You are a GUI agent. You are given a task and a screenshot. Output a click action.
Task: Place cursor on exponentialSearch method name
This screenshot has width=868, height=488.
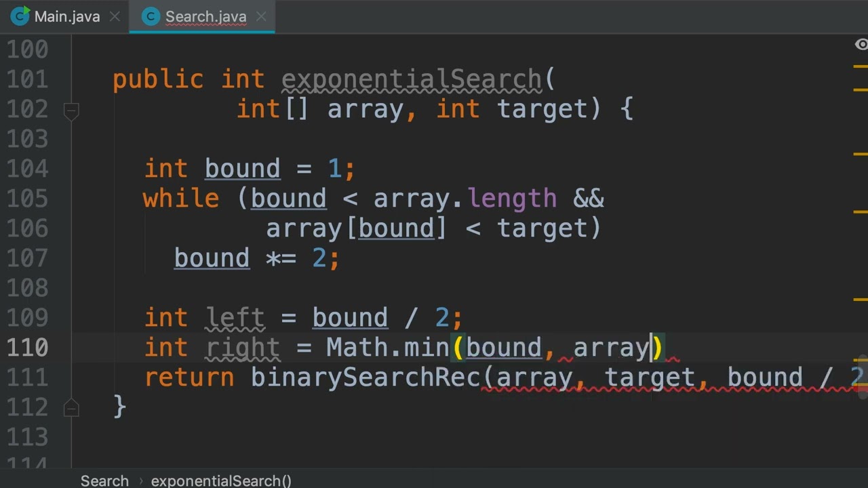(412, 80)
